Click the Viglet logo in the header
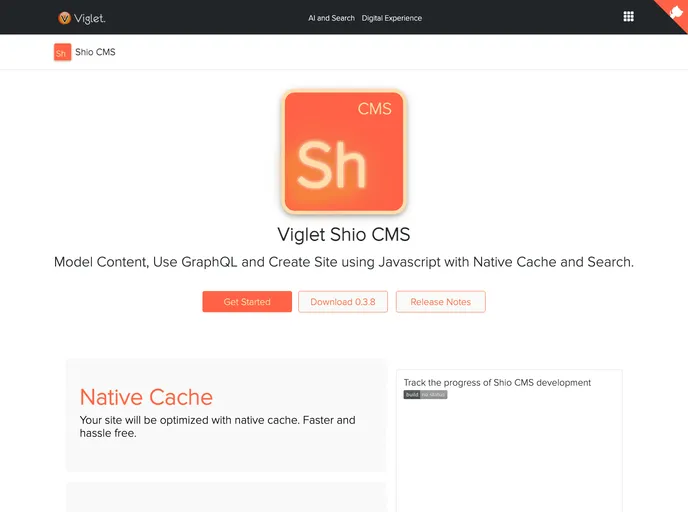This screenshot has width=688, height=512. 82,18
